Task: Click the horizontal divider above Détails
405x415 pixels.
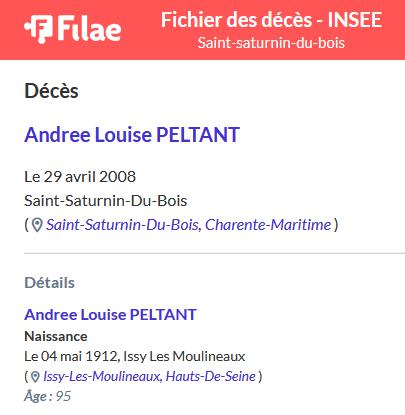Action: 214,253
